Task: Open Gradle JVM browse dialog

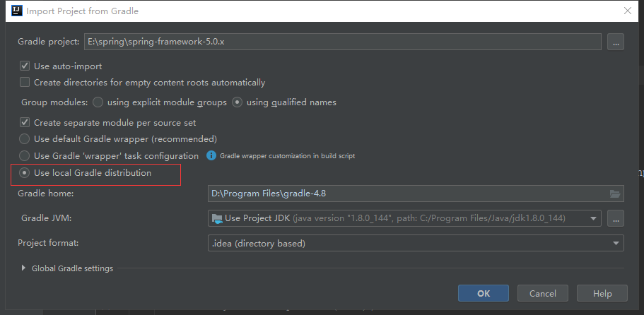Action: 615,218
